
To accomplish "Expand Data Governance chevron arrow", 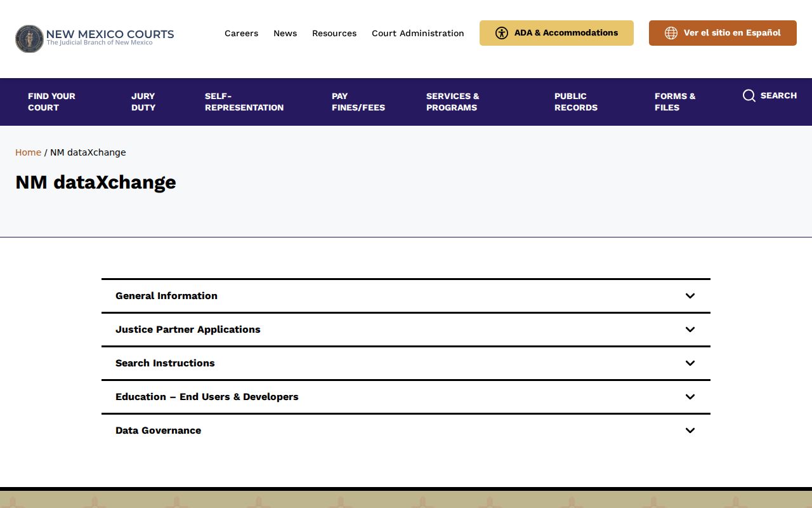I will (690, 431).
